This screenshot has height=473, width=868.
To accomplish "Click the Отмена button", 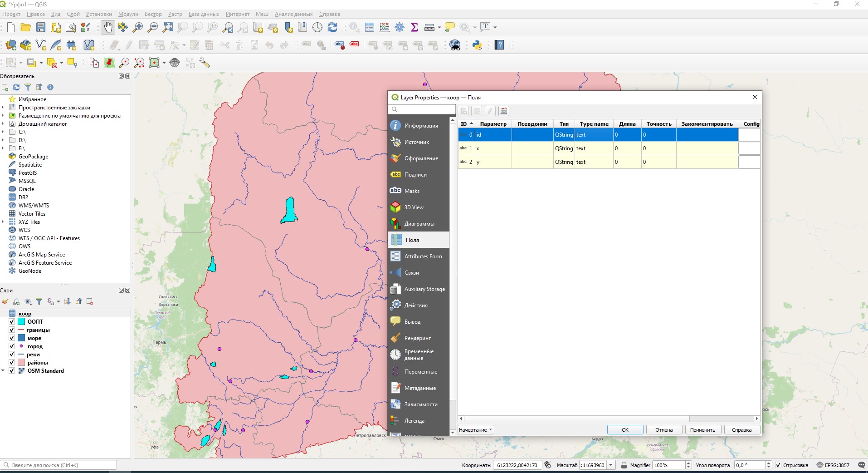I will point(663,430).
